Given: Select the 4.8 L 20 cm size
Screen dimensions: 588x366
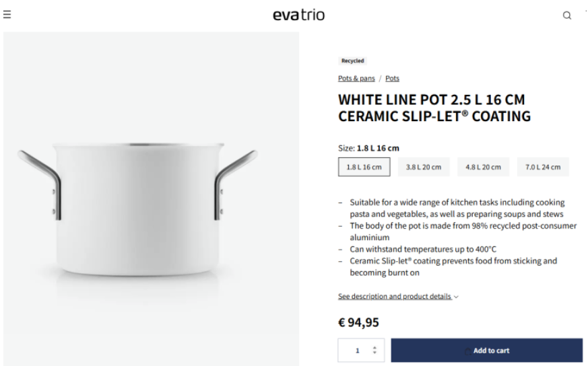Looking at the screenshot, I should coord(484,167).
